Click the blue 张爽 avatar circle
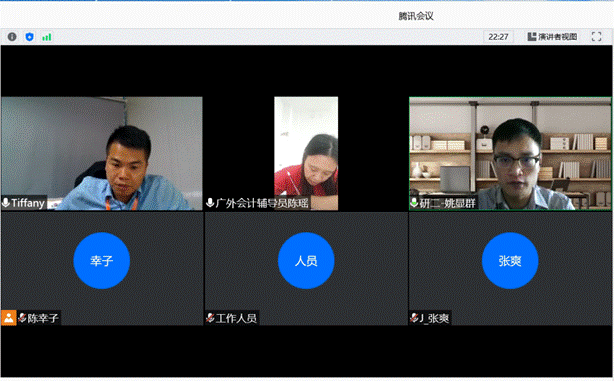 tap(510, 261)
